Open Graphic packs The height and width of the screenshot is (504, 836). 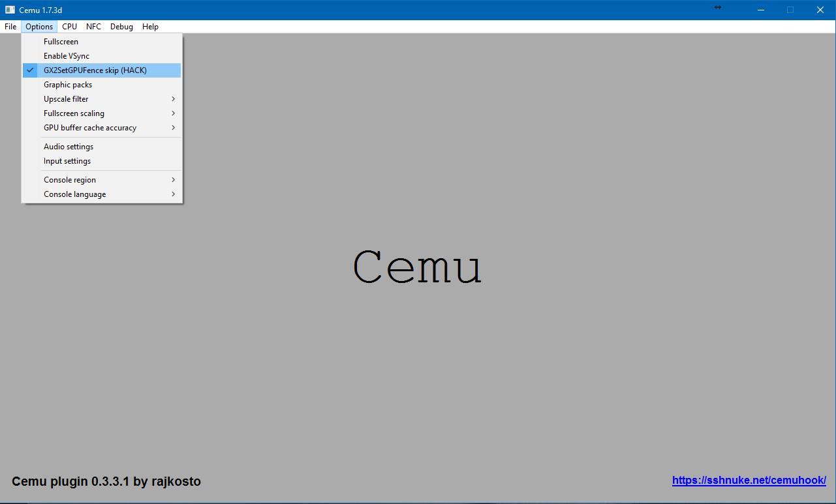pos(102,85)
